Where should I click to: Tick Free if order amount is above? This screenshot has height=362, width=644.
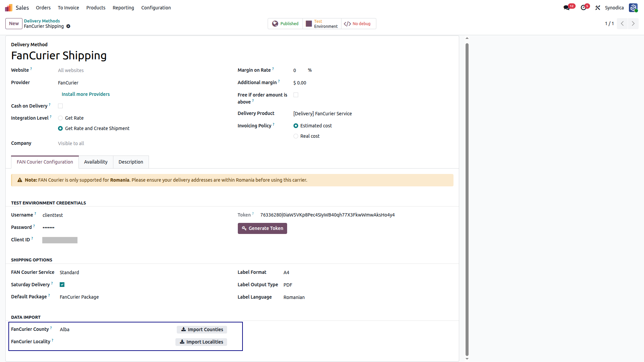click(296, 95)
